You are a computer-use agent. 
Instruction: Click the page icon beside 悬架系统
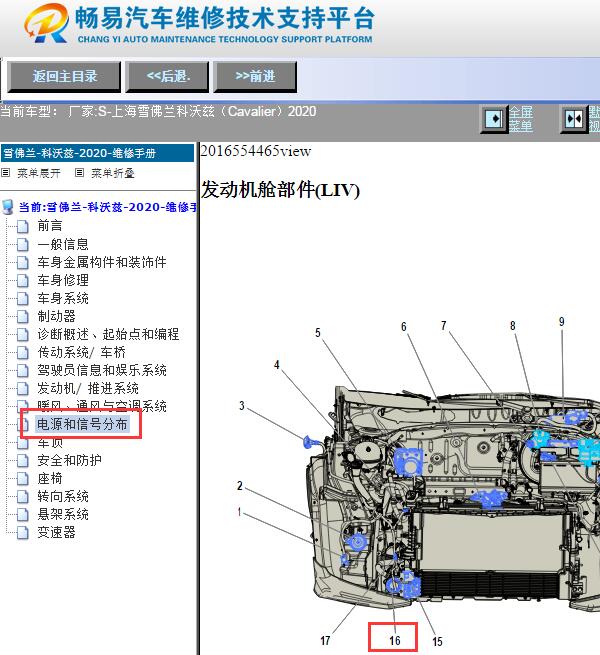(x=23, y=514)
